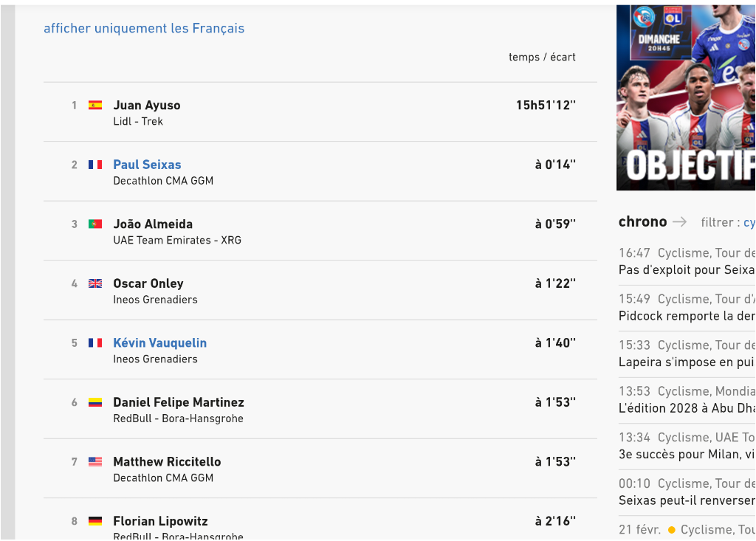Image resolution: width=756 pixels, height=541 pixels.
Task: Click the British flag next to Oscar Onley
Action: 95,283
